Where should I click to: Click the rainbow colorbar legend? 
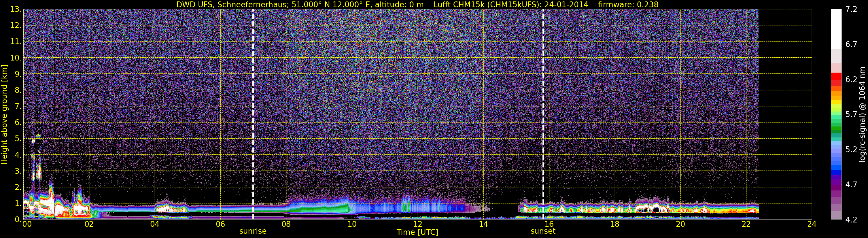click(x=836, y=114)
